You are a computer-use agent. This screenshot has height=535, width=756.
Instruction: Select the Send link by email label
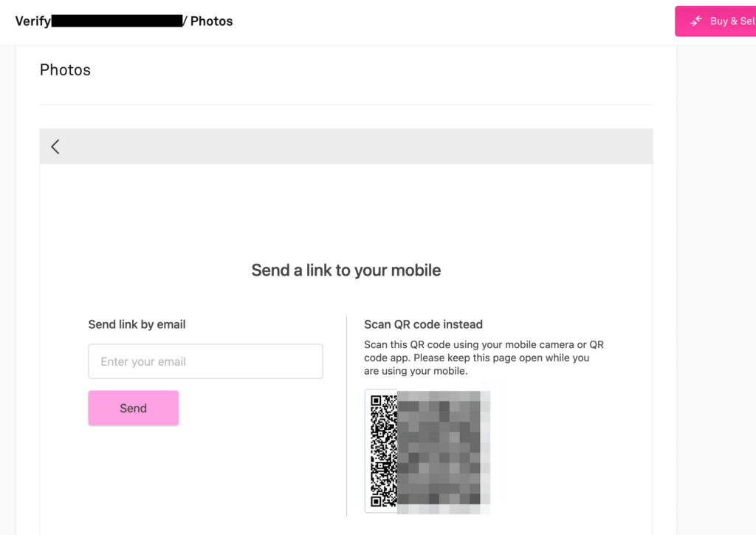(x=137, y=324)
